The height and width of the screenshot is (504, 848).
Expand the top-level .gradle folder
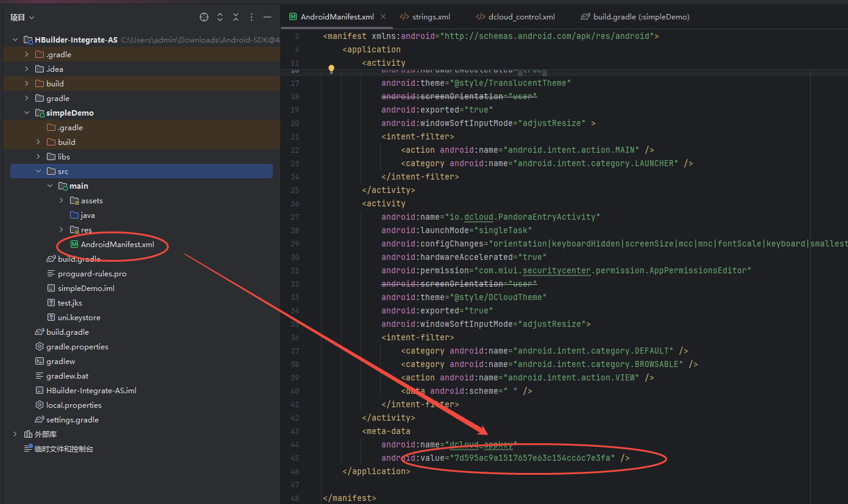tap(26, 54)
